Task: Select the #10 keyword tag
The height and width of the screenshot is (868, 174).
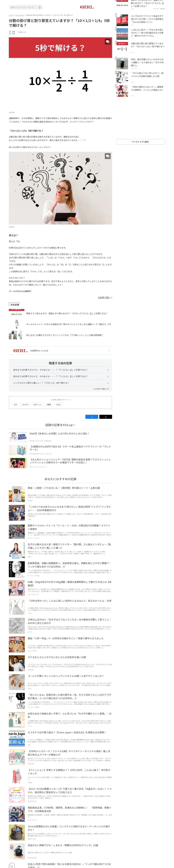Action: click(15, 404)
